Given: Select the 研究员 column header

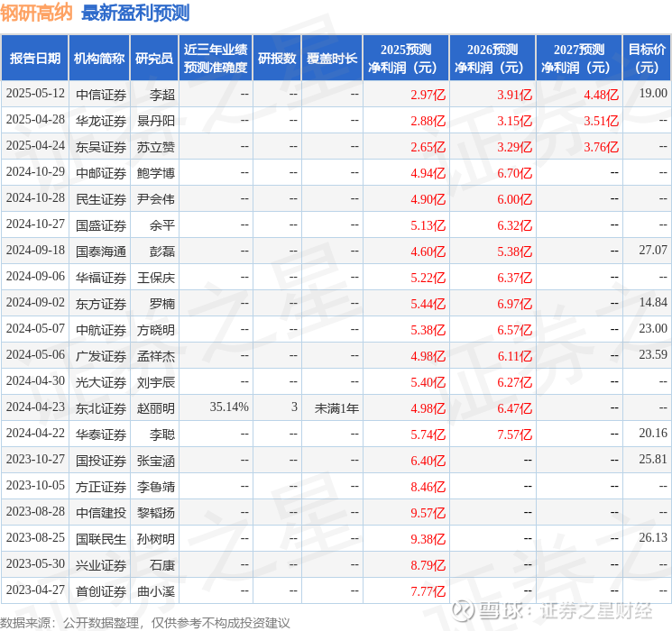Looking at the screenshot, I should [154, 59].
